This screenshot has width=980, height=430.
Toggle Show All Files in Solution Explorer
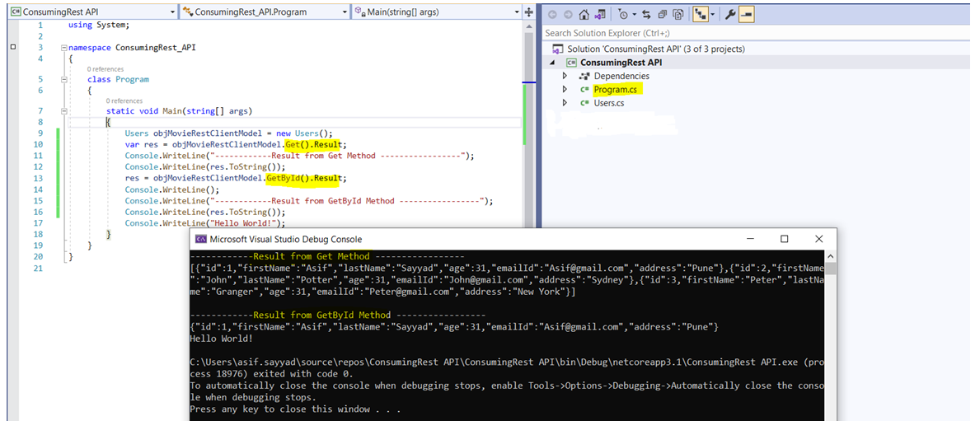coord(679,14)
